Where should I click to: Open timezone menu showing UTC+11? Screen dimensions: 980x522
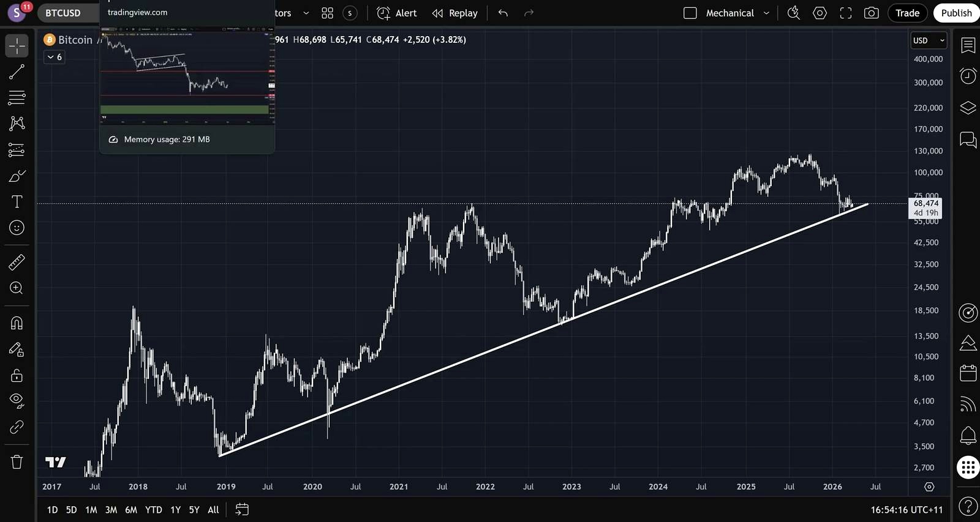(x=907, y=510)
